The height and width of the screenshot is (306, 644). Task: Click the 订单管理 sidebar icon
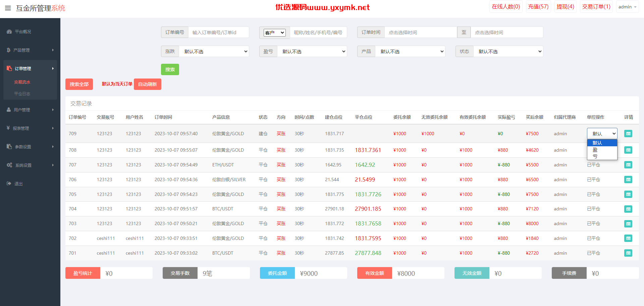pyautogui.click(x=9, y=68)
